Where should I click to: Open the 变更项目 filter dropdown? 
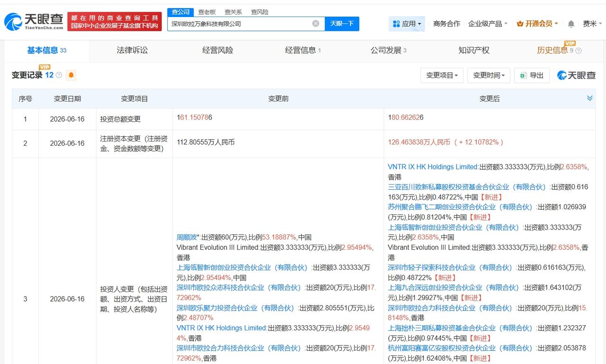pyautogui.click(x=442, y=75)
